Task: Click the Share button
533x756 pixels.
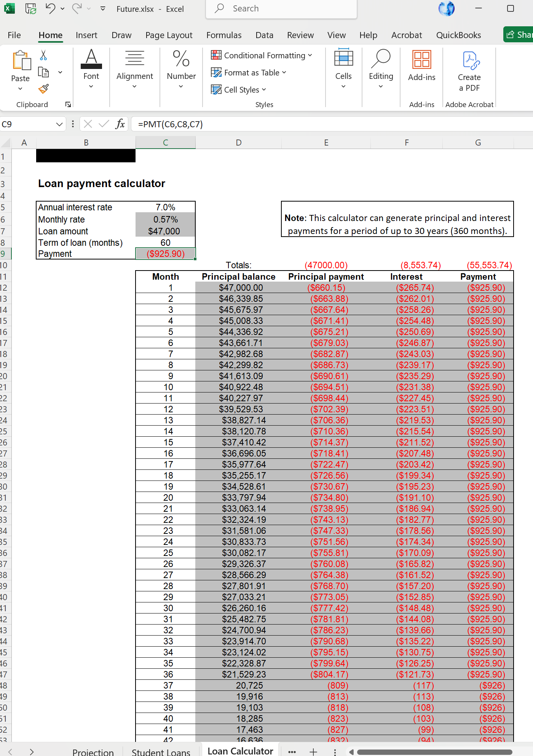Action: pos(519,35)
